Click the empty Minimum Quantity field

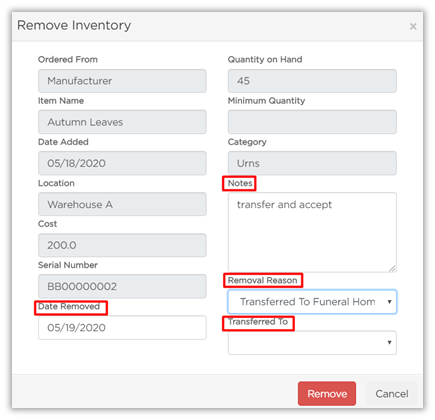pos(312,122)
